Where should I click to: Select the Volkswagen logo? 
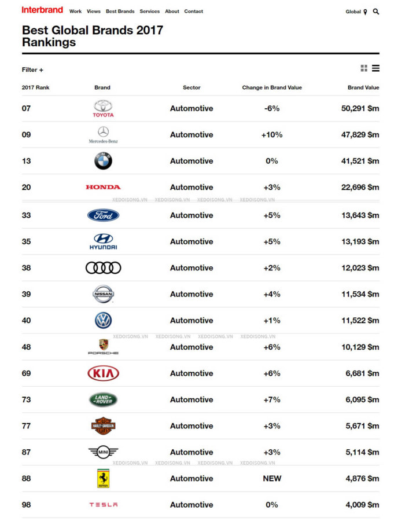point(103,320)
